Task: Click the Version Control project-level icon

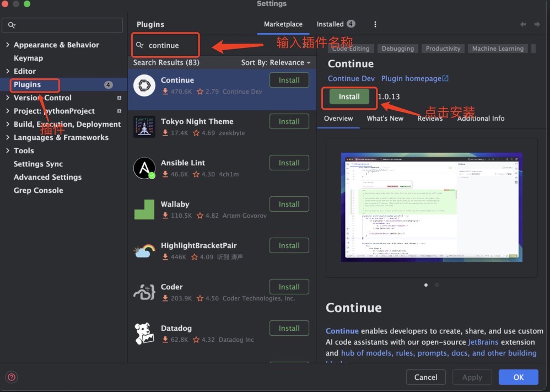Action: [x=119, y=98]
